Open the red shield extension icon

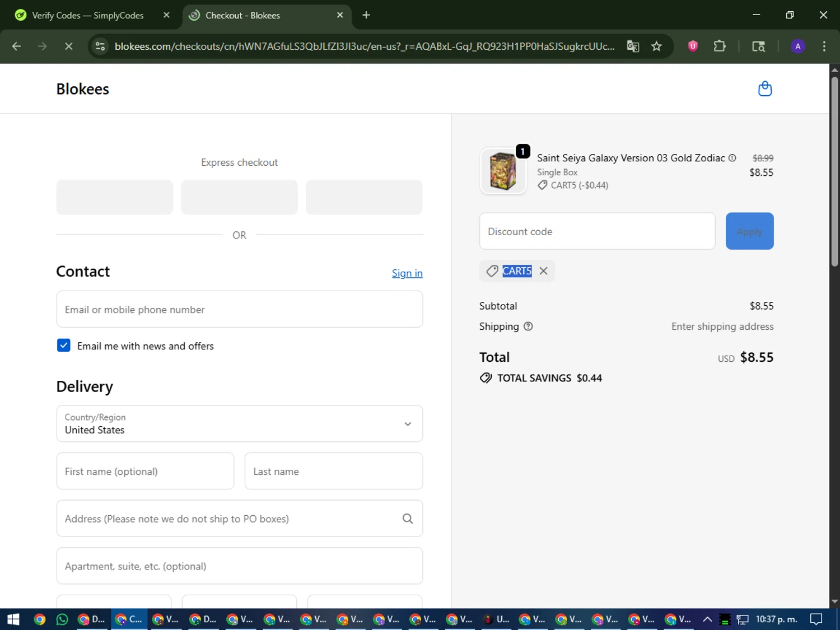pos(693,46)
